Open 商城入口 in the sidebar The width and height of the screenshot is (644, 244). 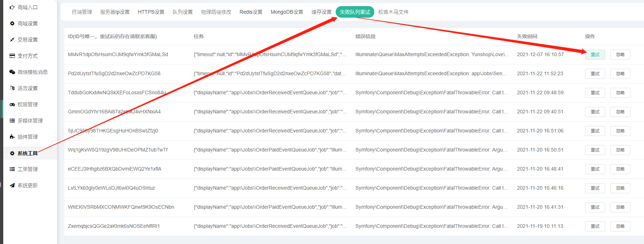click(28, 7)
